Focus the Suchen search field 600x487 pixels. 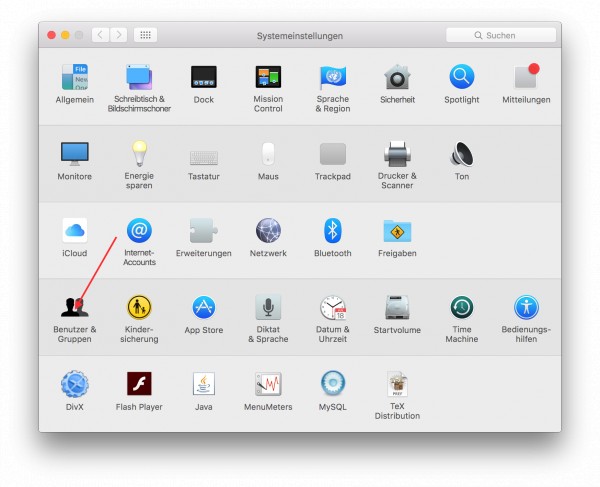501,35
